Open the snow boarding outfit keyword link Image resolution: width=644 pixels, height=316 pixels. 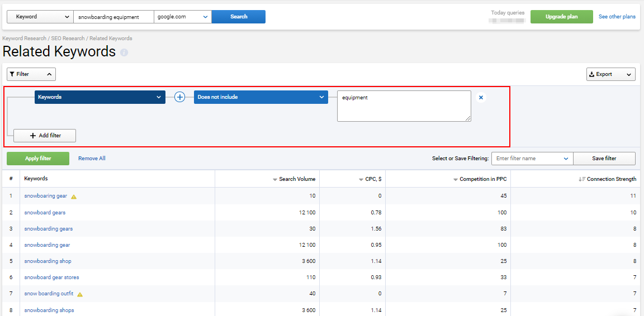point(49,294)
